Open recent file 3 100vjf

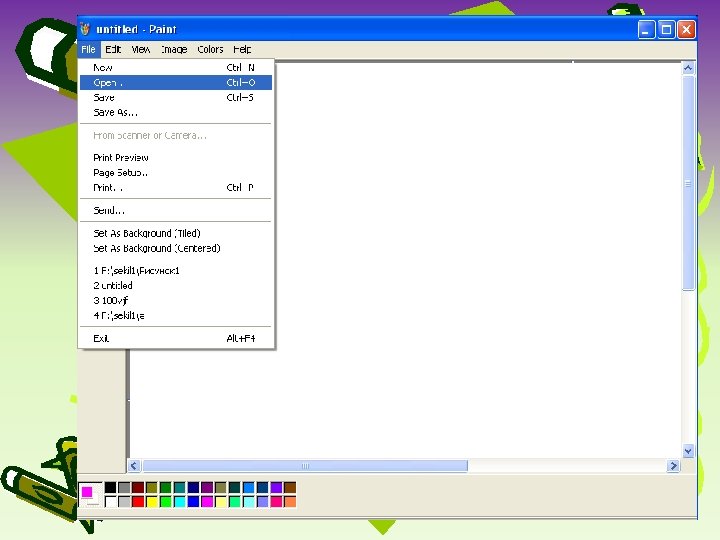(176, 301)
